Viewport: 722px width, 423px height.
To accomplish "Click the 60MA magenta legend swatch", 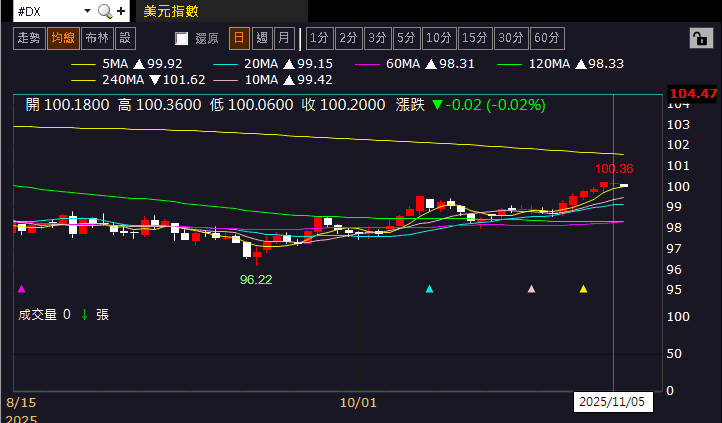I will click(367, 64).
